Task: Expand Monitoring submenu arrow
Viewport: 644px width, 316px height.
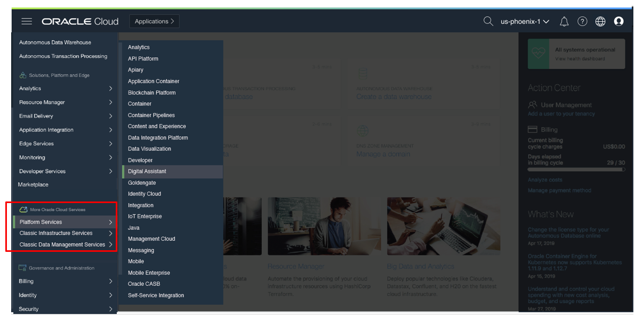Action: click(x=110, y=157)
